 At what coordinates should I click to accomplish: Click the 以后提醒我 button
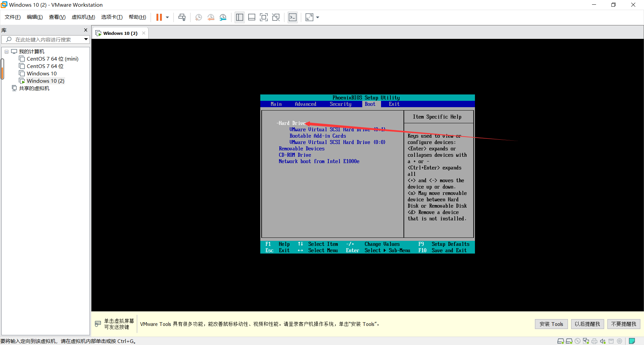tap(587, 324)
